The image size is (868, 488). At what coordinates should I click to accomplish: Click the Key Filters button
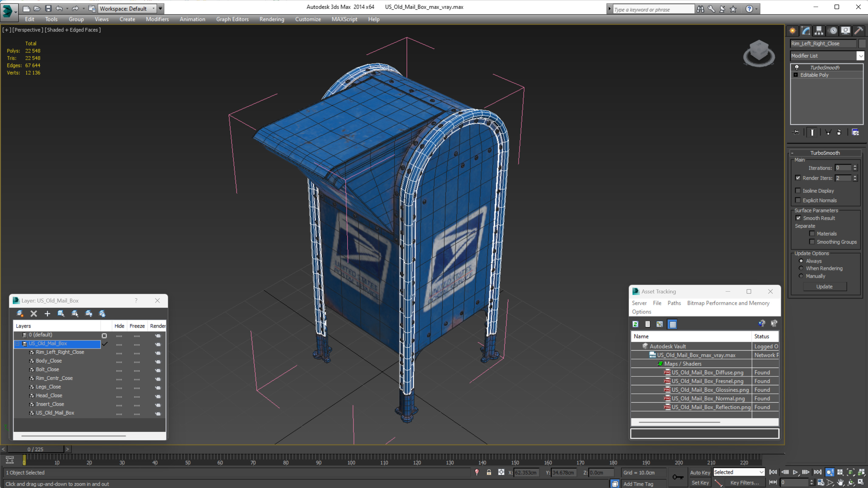click(744, 483)
